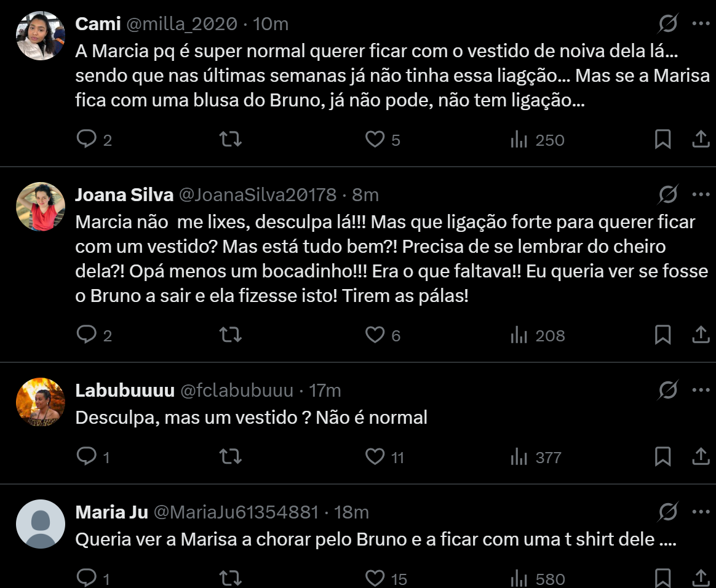
Task: Click Maria Ju's profile picture
Action: (x=40, y=523)
